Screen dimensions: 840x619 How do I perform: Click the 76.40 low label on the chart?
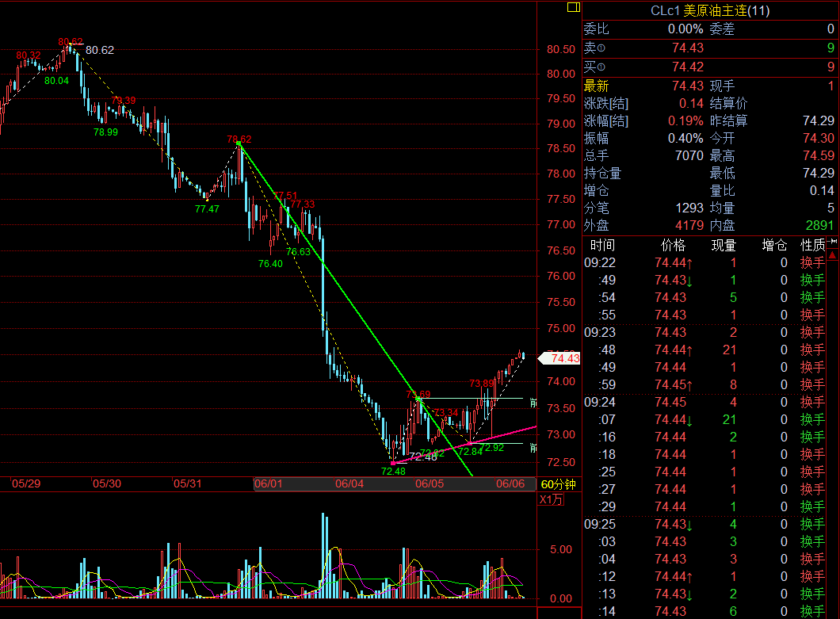point(270,264)
